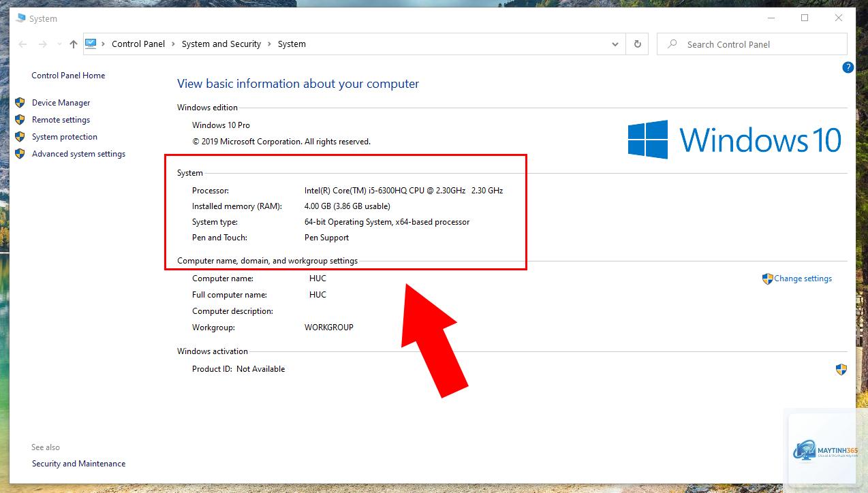This screenshot has width=868, height=493.
Task: Click the Windows 10 Pro edition text
Action: pos(221,125)
